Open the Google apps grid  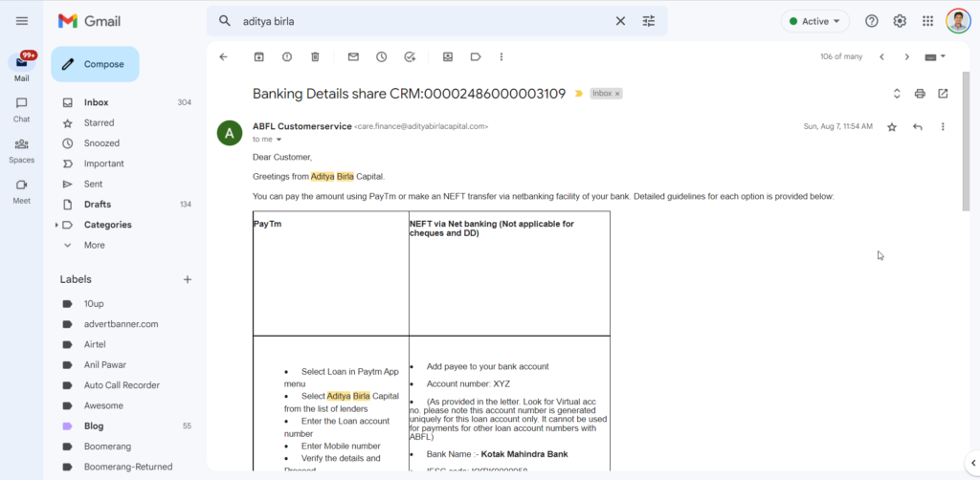click(927, 21)
